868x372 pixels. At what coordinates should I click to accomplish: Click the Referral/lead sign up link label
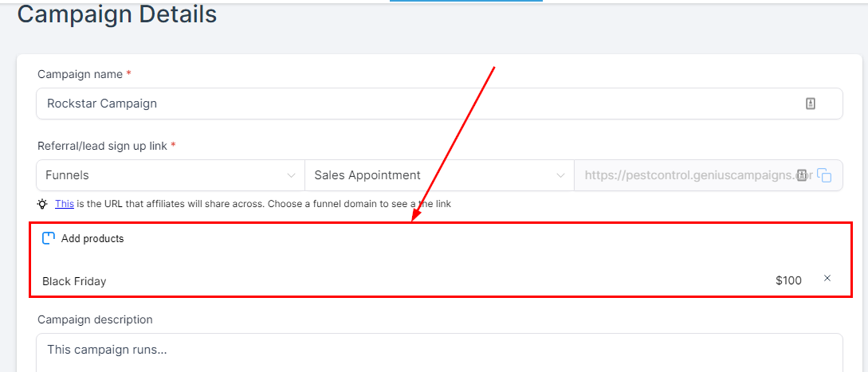coord(103,146)
